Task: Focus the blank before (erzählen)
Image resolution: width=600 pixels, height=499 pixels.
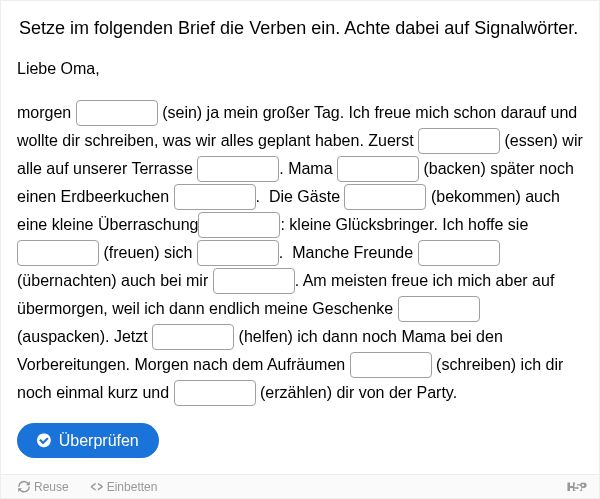Action: click(x=215, y=393)
